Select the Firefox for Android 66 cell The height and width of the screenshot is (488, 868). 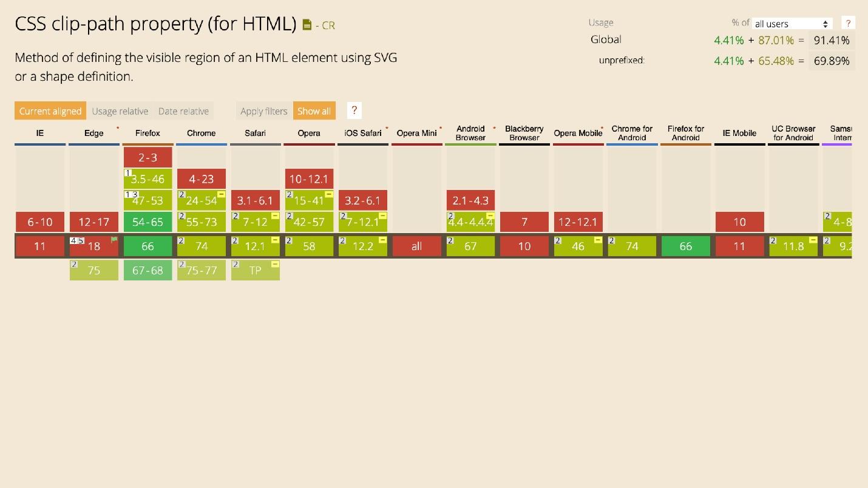coord(686,246)
